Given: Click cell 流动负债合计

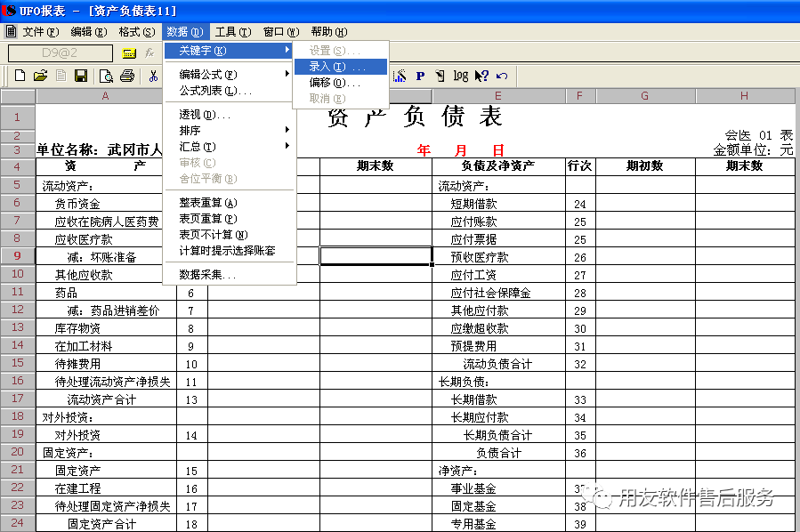Looking at the screenshot, I should pos(498,364).
